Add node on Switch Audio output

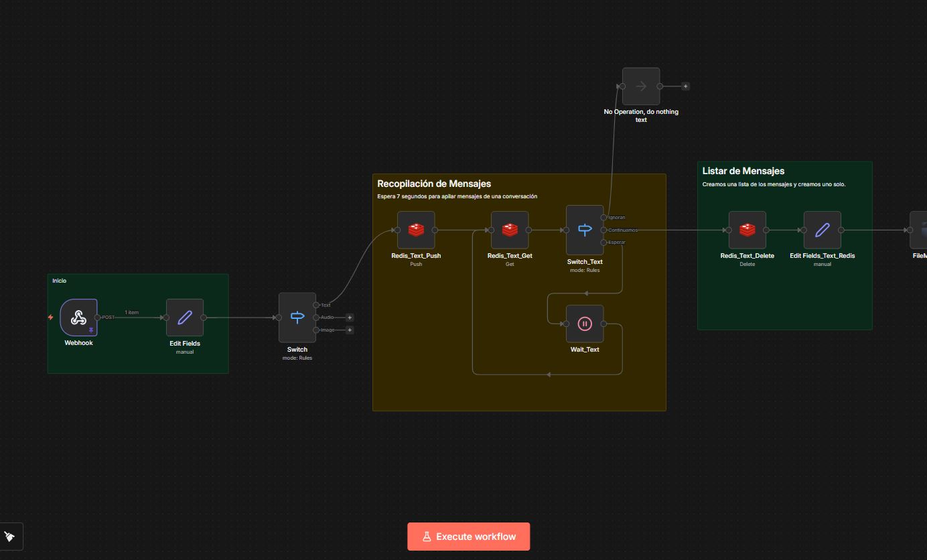(x=350, y=318)
